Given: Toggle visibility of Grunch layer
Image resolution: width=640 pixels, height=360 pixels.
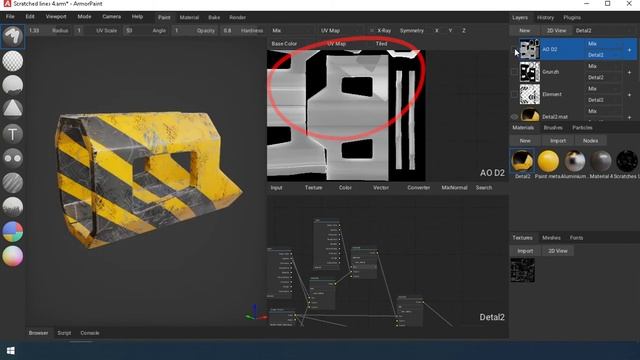Looking at the screenshot, I should click(x=514, y=72).
